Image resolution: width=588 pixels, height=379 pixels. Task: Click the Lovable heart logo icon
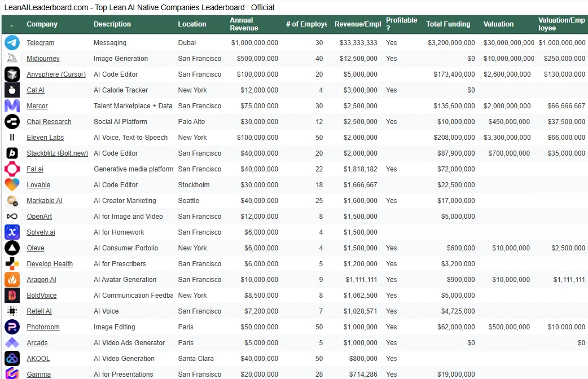(12, 185)
